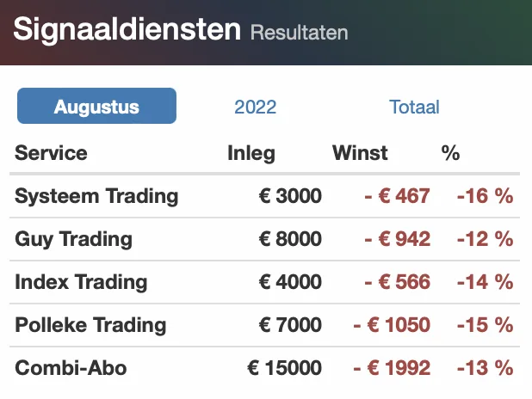Click the - € 1050 Winst value
The image size is (532, 399).
click(392, 325)
